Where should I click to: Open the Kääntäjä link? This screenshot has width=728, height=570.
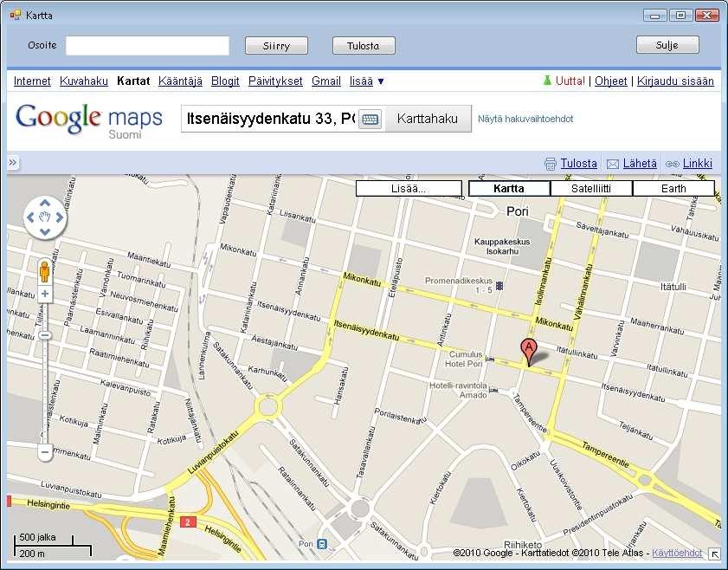tap(180, 81)
